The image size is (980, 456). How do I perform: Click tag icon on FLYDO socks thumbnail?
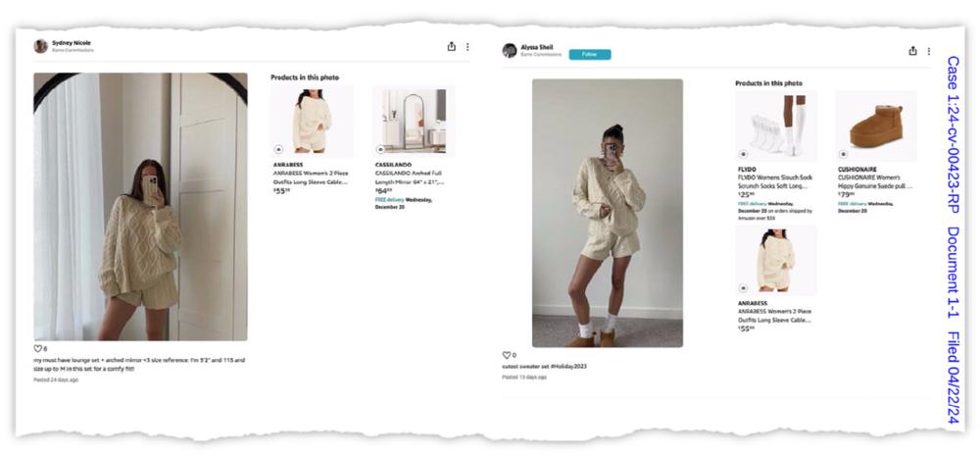(x=743, y=154)
